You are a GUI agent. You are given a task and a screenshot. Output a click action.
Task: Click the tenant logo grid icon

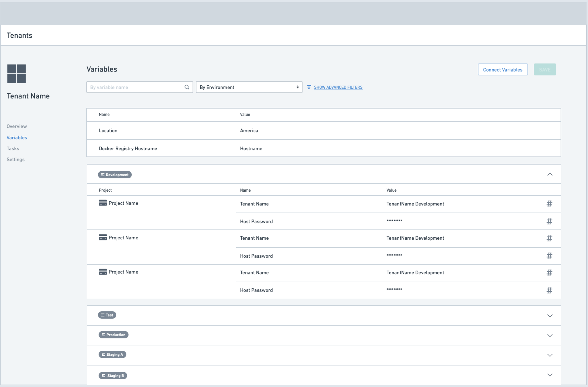pos(17,74)
